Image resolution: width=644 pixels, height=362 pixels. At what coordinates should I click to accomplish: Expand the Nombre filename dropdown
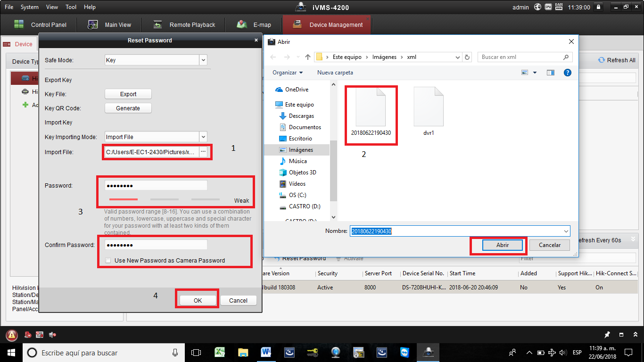pos(566,231)
